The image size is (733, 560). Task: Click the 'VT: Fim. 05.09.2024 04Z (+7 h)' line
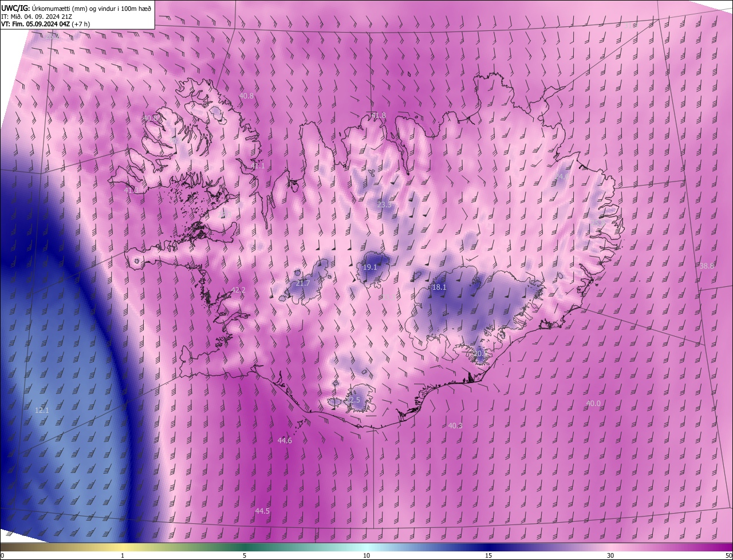tap(45, 24)
